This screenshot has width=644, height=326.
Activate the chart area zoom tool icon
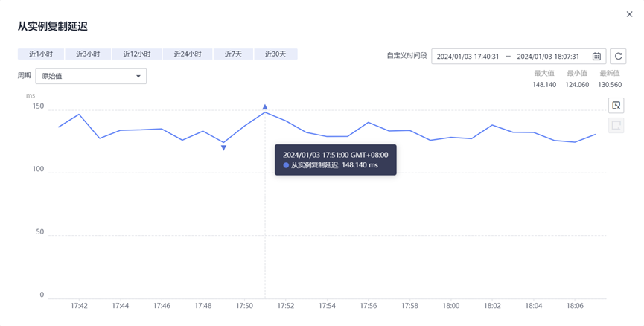tap(616, 106)
